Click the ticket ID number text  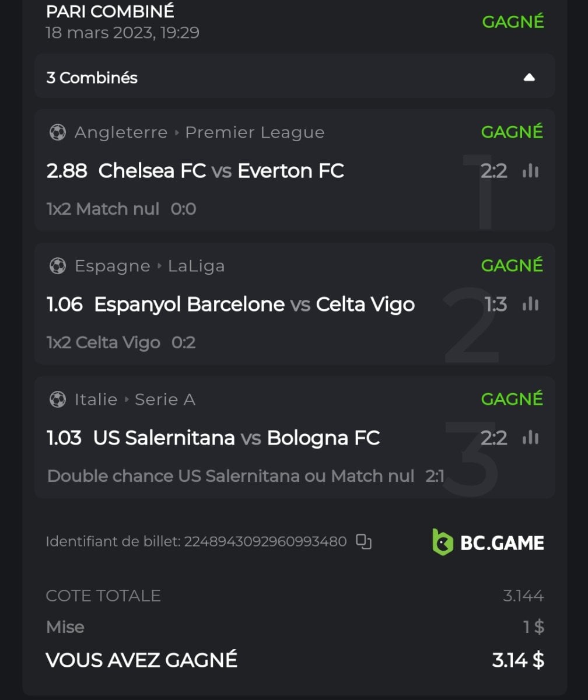pyautogui.click(x=265, y=542)
